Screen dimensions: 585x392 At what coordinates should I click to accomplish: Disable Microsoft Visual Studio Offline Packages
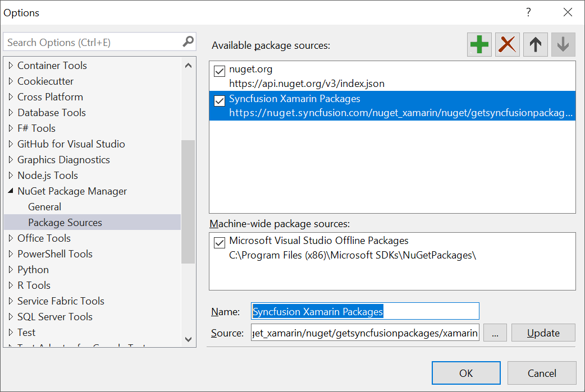(x=221, y=242)
